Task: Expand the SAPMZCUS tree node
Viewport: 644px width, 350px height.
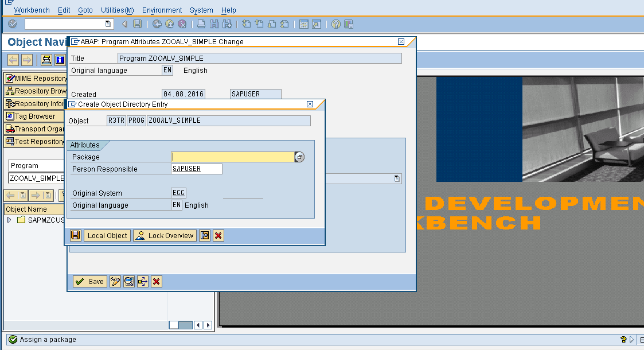Action: [10, 218]
